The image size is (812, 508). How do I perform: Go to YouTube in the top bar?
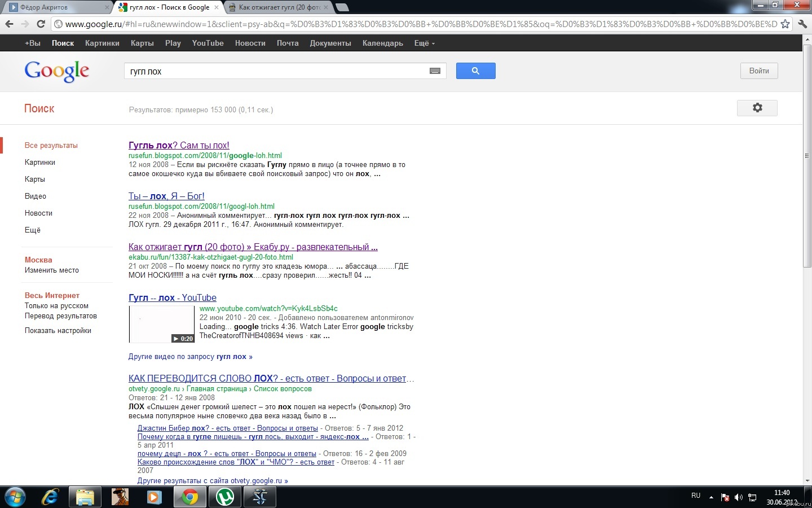[x=208, y=43]
